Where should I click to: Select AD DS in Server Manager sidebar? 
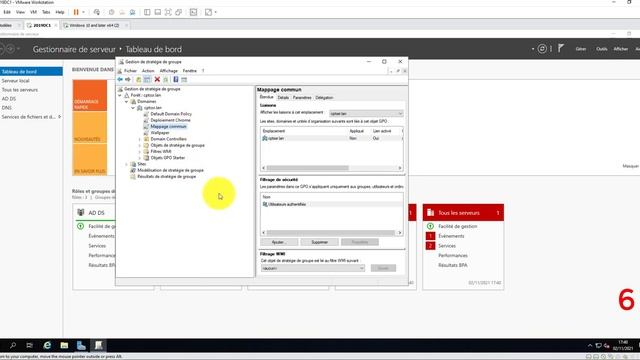(9, 99)
